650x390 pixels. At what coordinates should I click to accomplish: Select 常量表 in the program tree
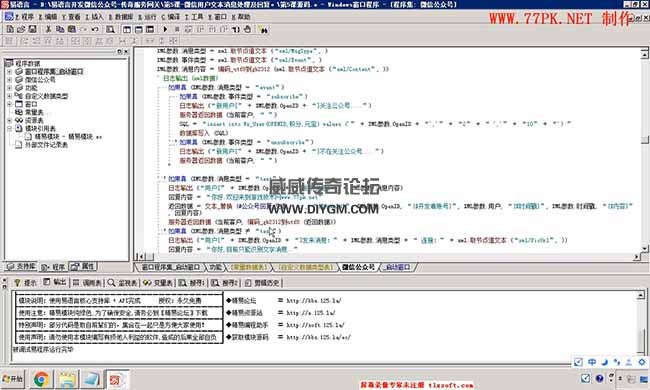click(34, 112)
